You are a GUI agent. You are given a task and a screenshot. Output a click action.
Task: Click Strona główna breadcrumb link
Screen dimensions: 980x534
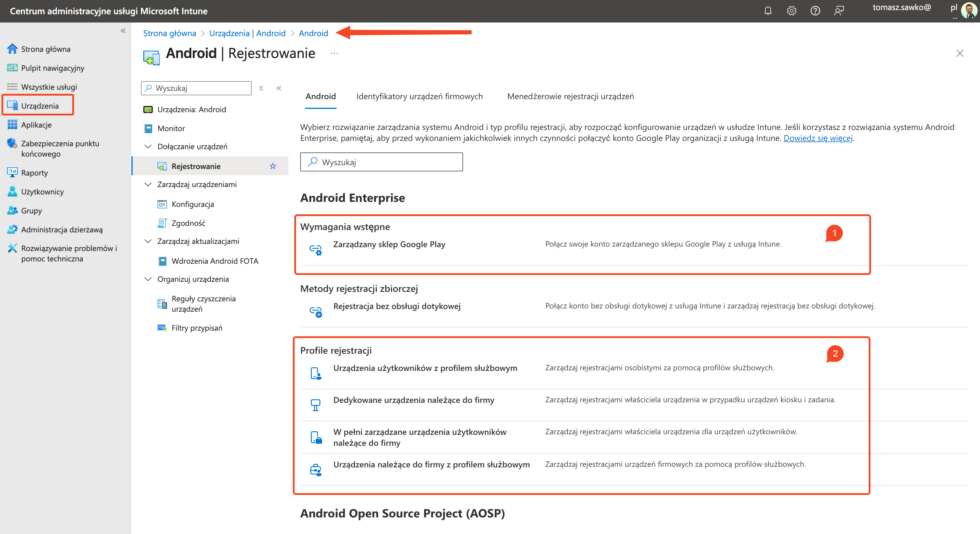169,33
